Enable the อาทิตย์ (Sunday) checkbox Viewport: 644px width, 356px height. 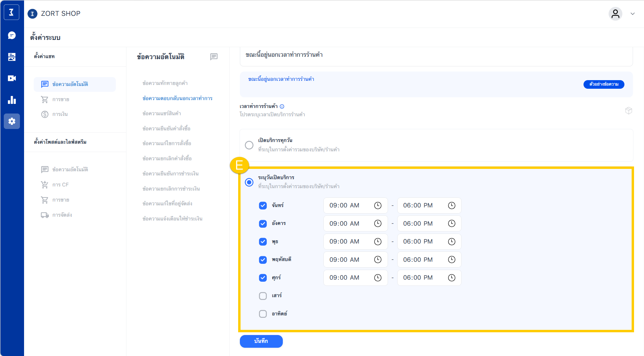pos(263,314)
